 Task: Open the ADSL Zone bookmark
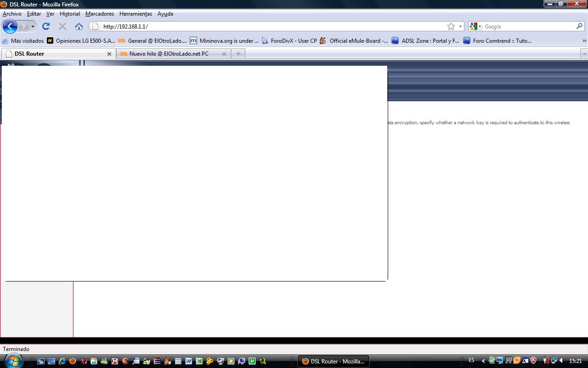[x=425, y=40]
